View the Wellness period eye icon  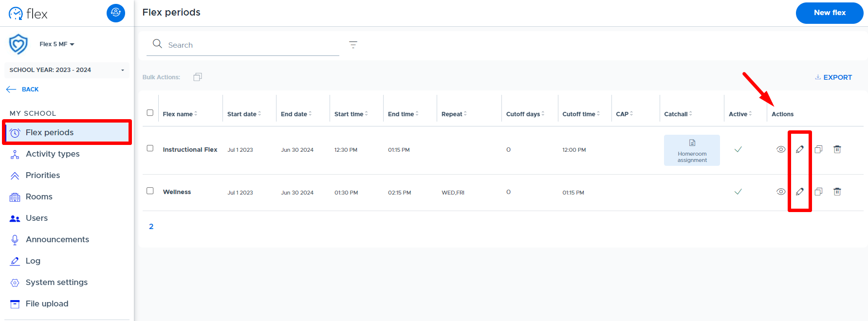pyautogui.click(x=781, y=192)
